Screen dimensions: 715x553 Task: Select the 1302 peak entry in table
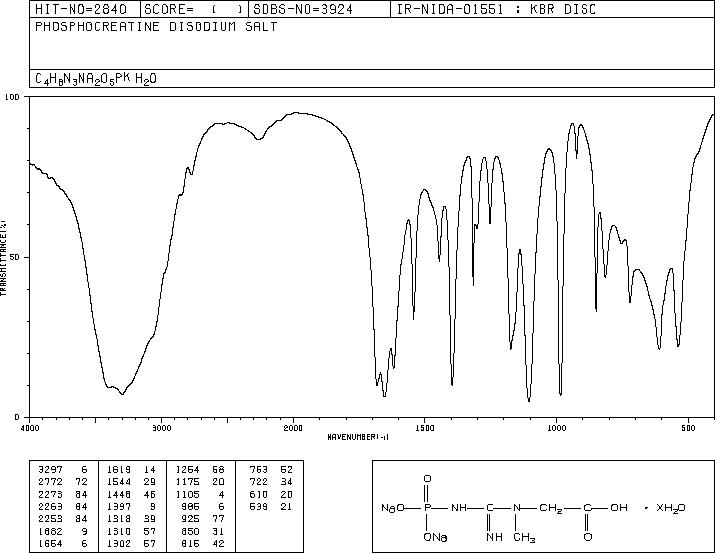click(x=131, y=544)
